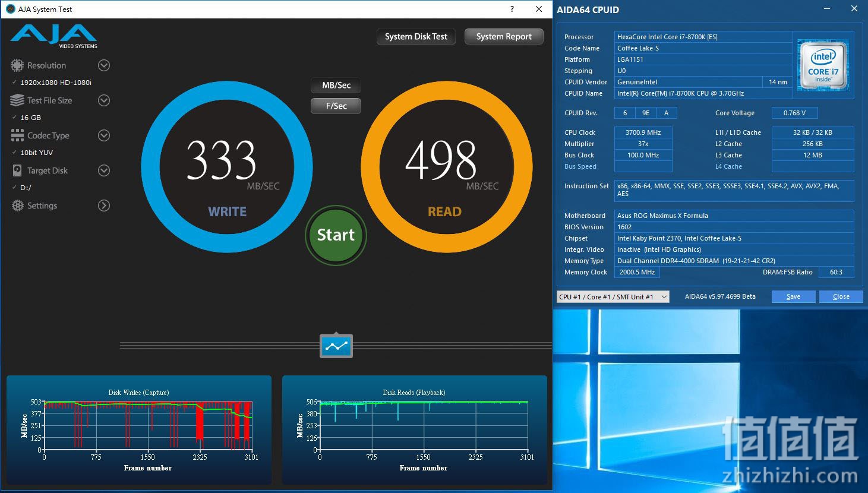Click the Core Voltage 0.768 V value
The image size is (868, 493).
[x=794, y=113]
